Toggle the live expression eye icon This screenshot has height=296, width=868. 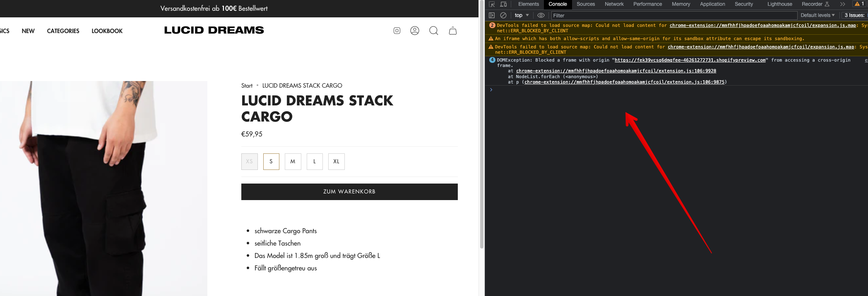pyautogui.click(x=541, y=15)
